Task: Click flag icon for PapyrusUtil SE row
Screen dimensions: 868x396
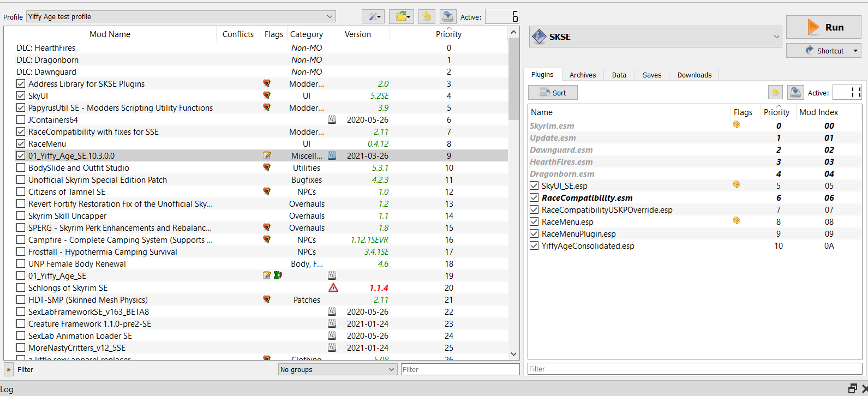Action: [267, 107]
